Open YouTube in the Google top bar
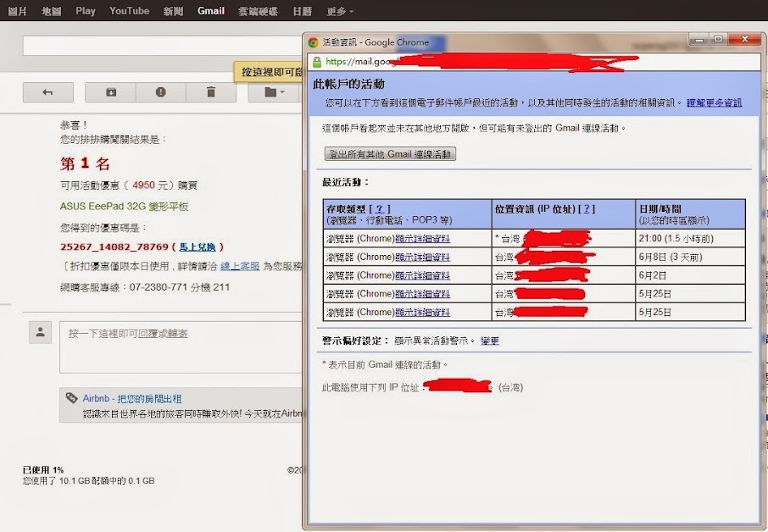The image size is (768, 532). tap(130, 11)
